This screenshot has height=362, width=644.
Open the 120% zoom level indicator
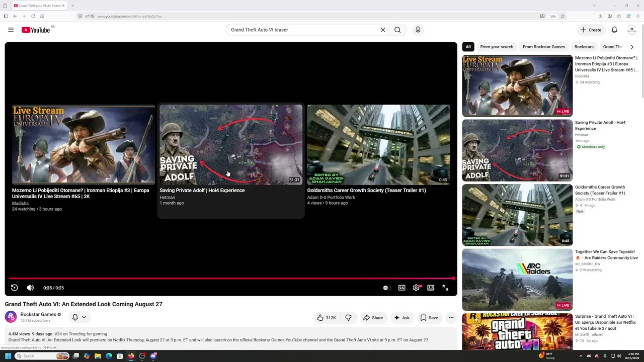tap(552, 16)
